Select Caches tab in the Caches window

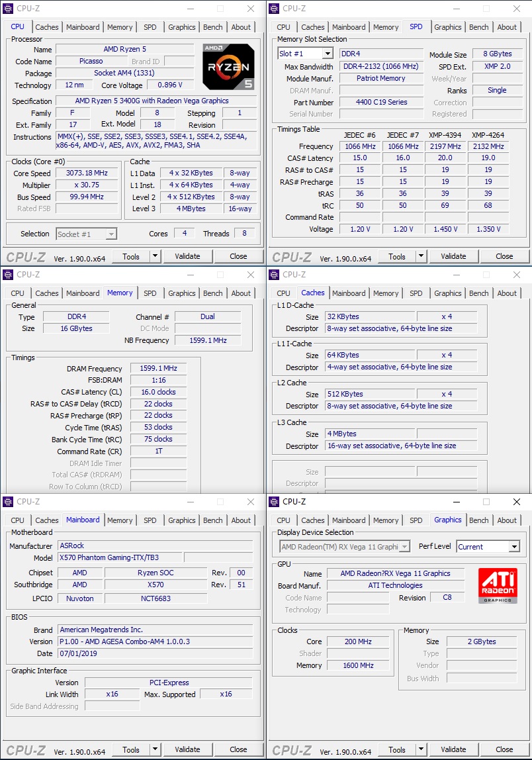tap(312, 293)
